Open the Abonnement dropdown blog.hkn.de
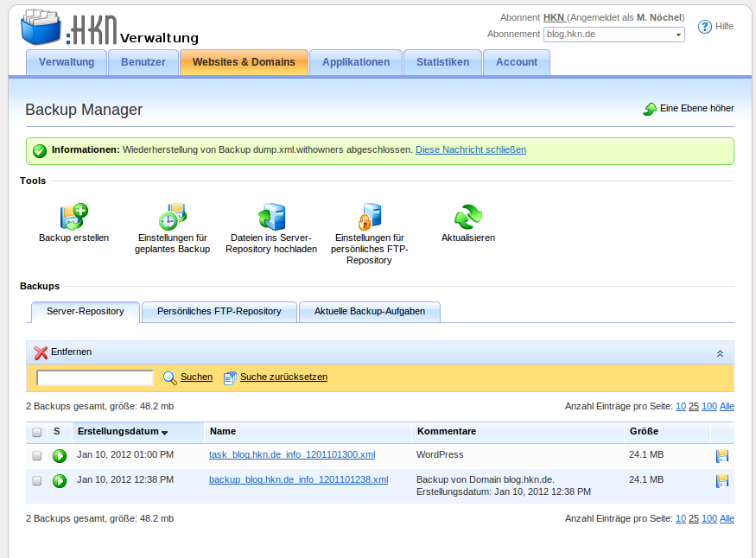756x558 pixels. point(613,35)
